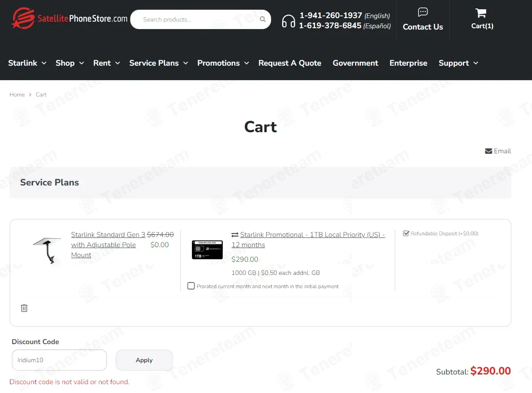Screen dimensions: 532x393
Task: Click the Cart breadcrumb link
Action: coord(41,95)
